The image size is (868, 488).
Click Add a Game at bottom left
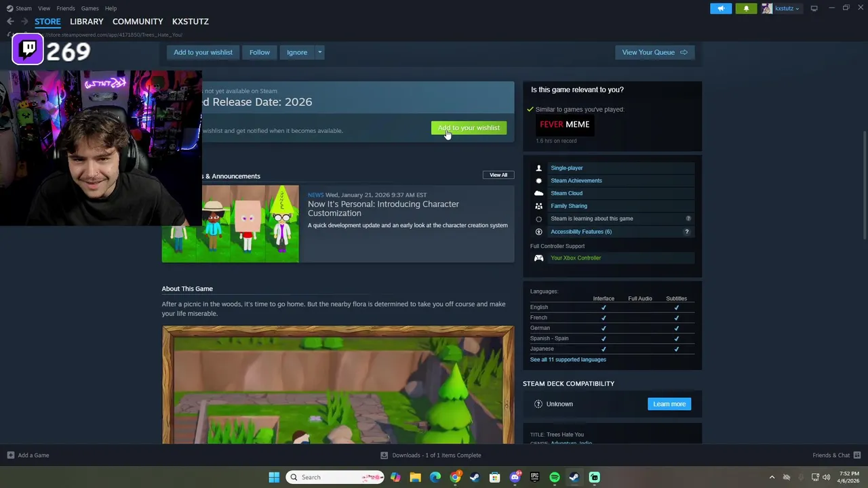tap(28, 455)
